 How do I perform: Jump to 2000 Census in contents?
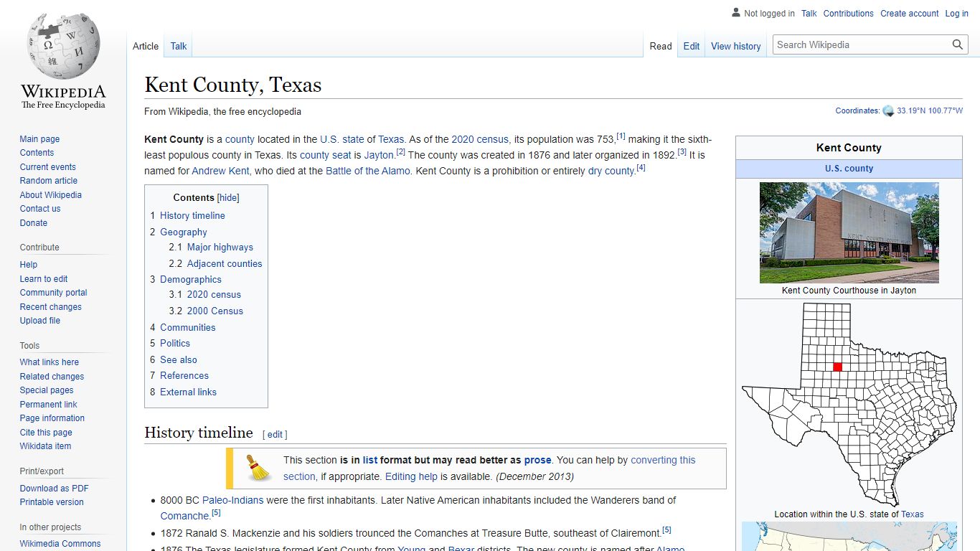coord(215,311)
